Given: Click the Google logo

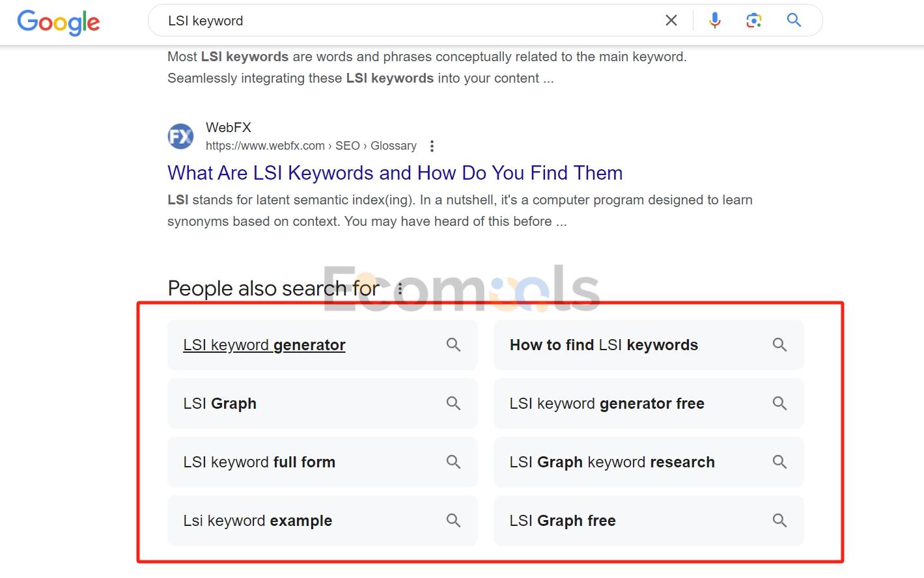Looking at the screenshot, I should [59, 22].
